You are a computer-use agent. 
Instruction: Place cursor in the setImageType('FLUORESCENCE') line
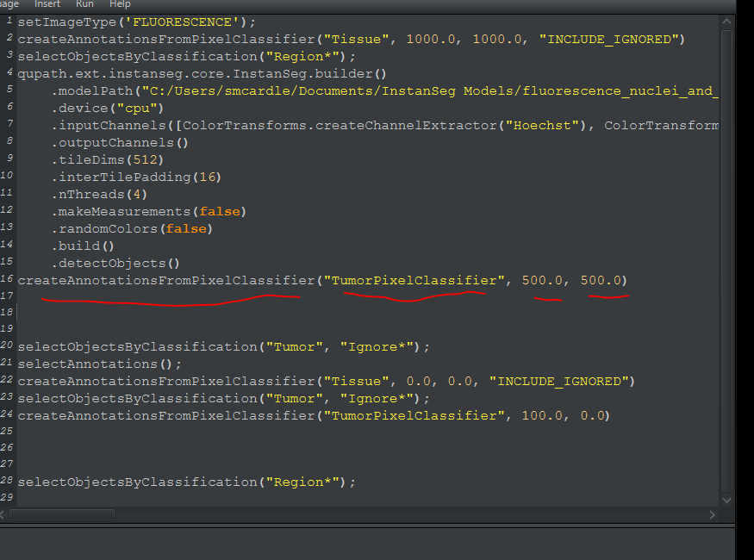click(x=129, y=21)
